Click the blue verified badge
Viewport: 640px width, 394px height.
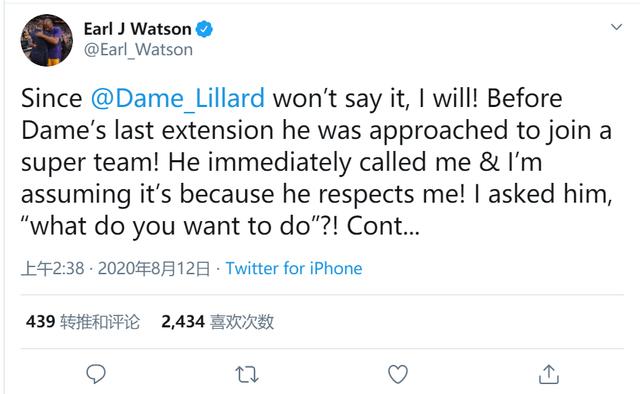pyautogui.click(x=204, y=29)
